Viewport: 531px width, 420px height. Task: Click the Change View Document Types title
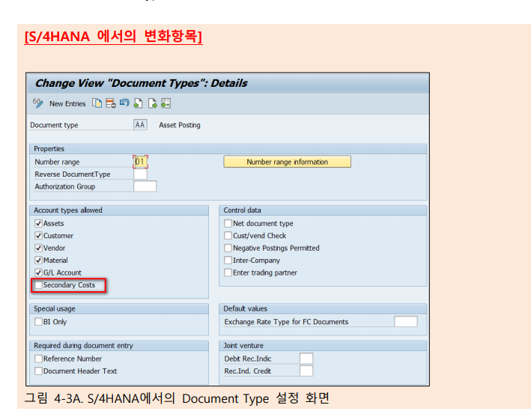point(142,83)
